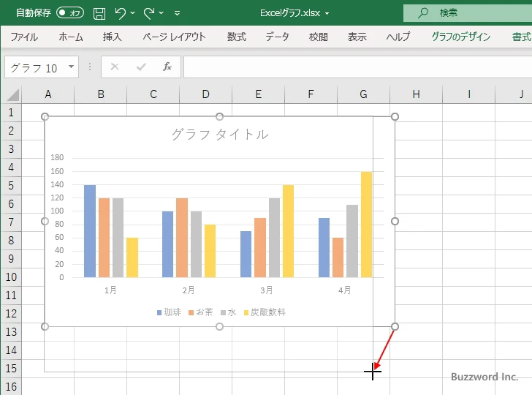The width and height of the screenshot is (532, 395).
Task: Click the orange お茶 bar for 2月
Action: (x=182, y=238)
